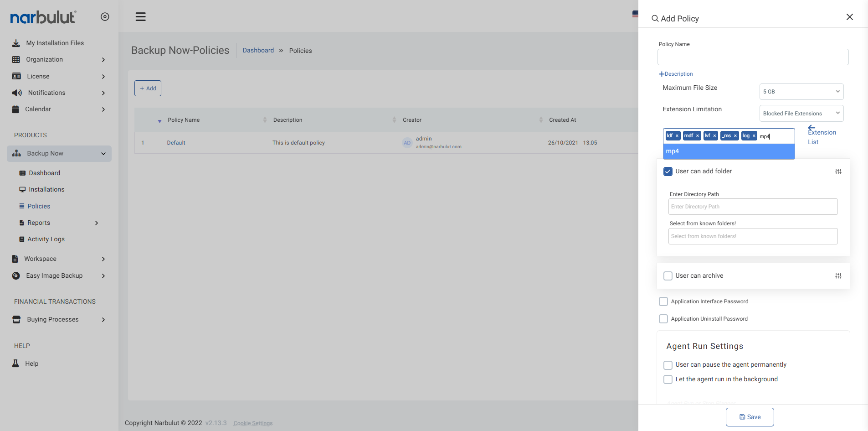This screenshot has width=868, height=431.
Task: Click the target icon beside narbulut logo
Action: 105,17
